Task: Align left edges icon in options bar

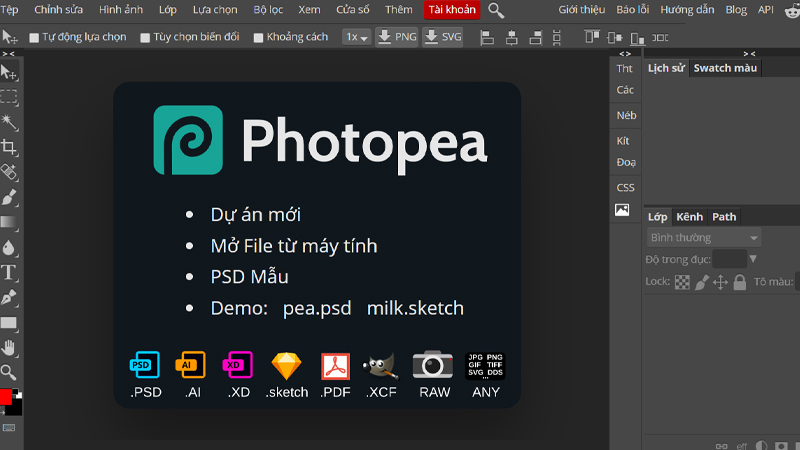Action: (487, 37)
